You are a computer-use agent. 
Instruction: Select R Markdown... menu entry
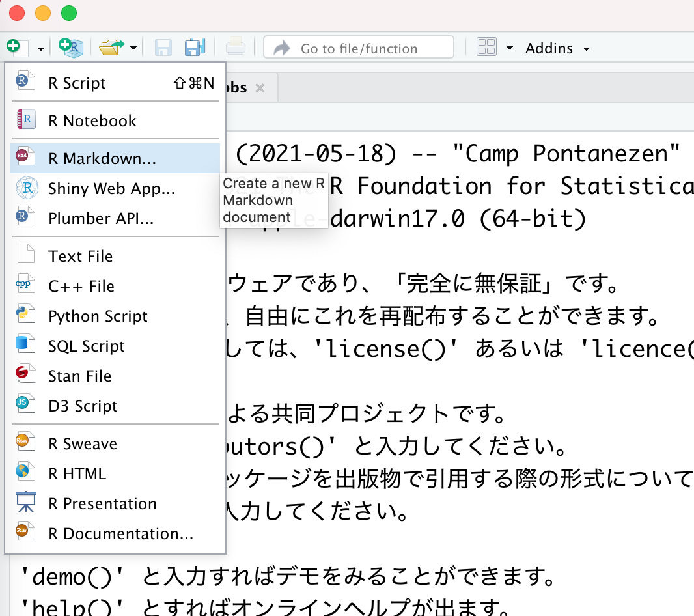[102, 158]
